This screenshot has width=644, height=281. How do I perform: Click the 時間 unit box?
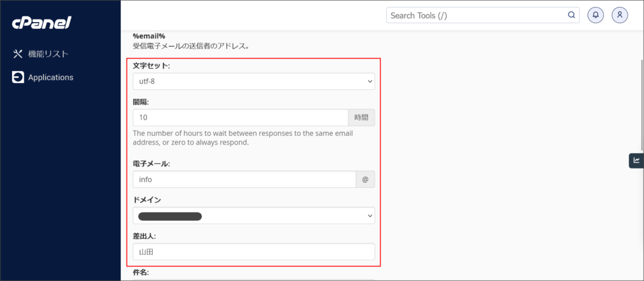(361, 118)
